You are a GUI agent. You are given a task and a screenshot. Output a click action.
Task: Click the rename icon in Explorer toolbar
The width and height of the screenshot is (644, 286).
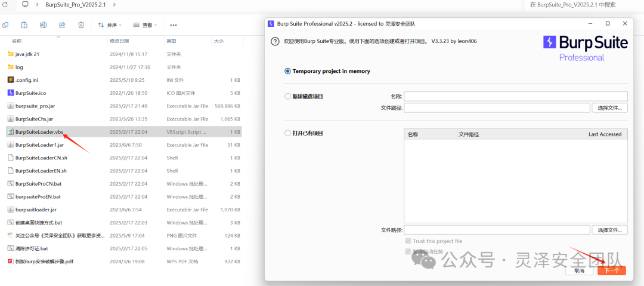tap(43, 25)
